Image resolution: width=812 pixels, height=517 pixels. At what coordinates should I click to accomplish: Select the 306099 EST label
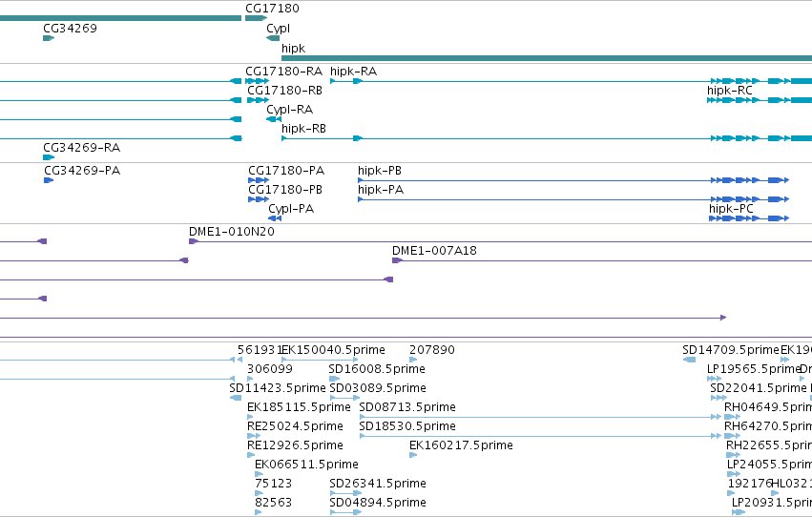point(270,369)
